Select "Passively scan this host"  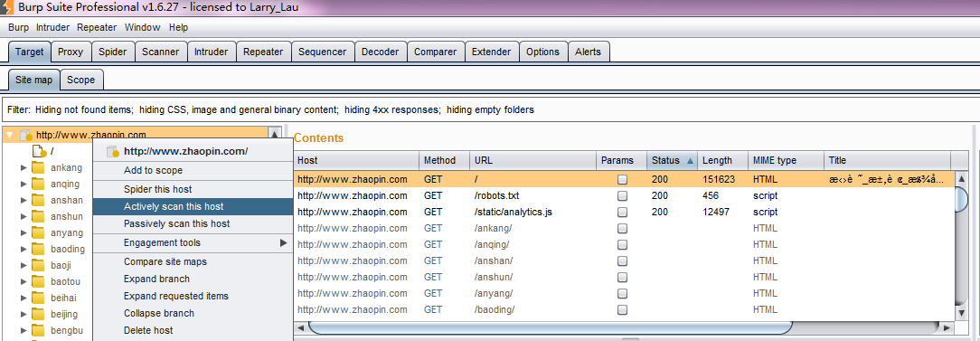193,223
